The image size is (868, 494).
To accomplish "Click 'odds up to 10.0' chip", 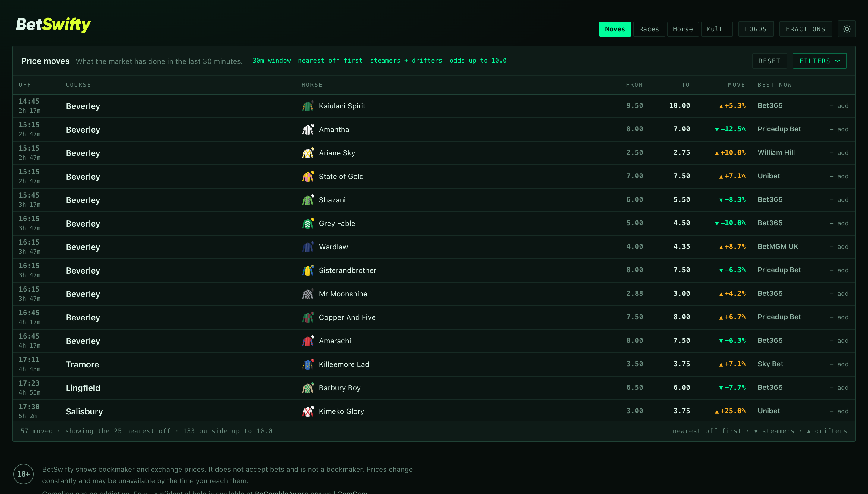I will coord(478,60).
